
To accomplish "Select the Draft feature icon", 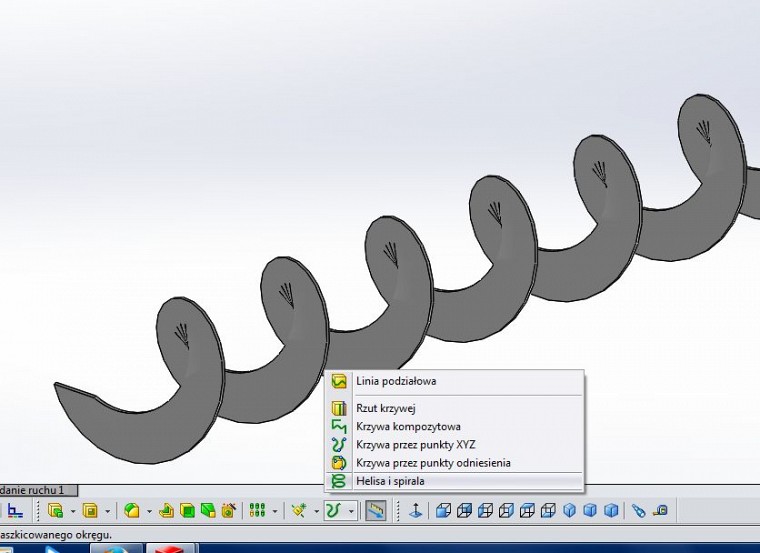I will pyautogui.click(x=208, y=510).
